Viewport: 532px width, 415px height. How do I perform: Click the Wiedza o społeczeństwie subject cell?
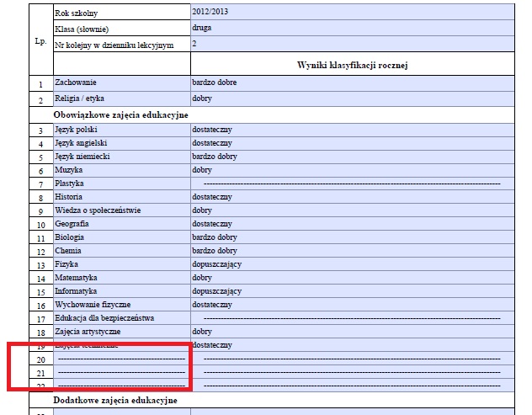122,210
